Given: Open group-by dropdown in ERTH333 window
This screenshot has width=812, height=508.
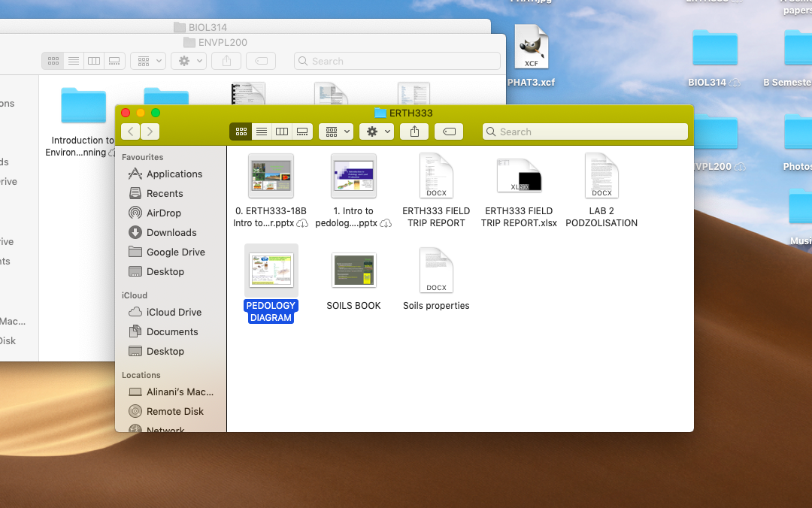Looking at the screenshot, I should coord(336,132).
